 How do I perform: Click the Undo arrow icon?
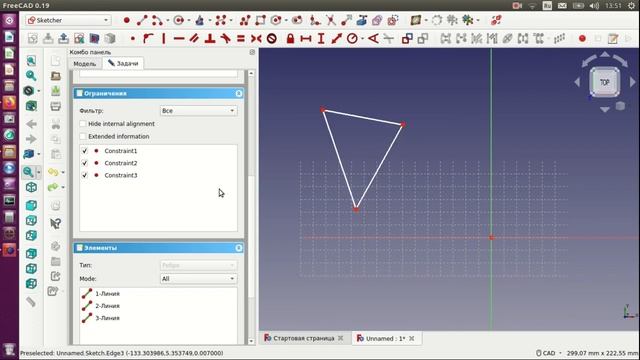pyautogui.click(x=53, y=172)
